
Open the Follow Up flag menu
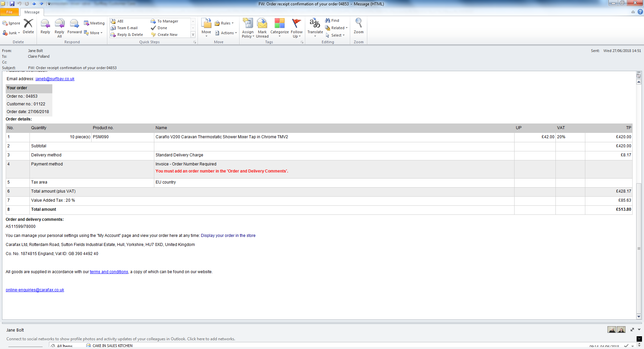(x=297, y=28)
